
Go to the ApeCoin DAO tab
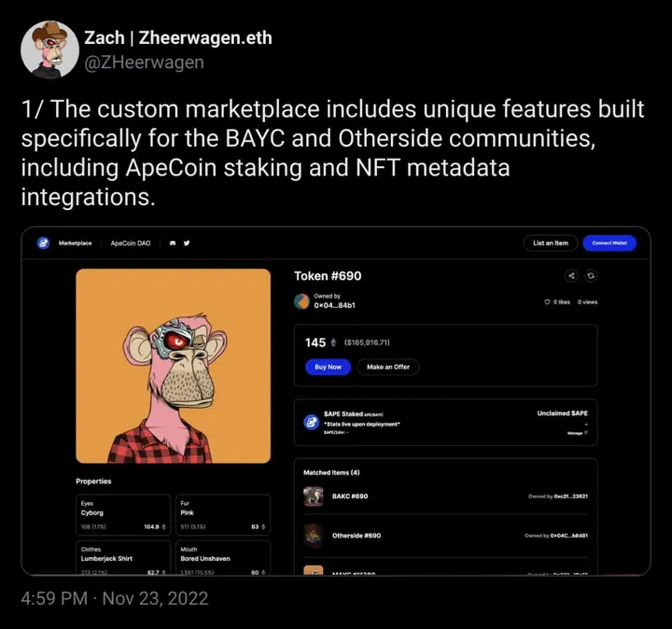131,243
